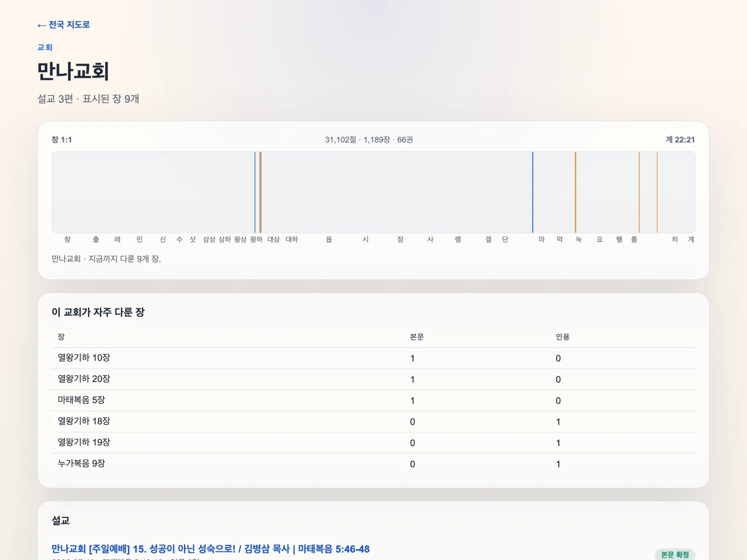Click the 본문 count in the 마태복음 5장 row
The width and height of the screenshot is (747, 560).
pyautogui.click(x=412, y=401)
